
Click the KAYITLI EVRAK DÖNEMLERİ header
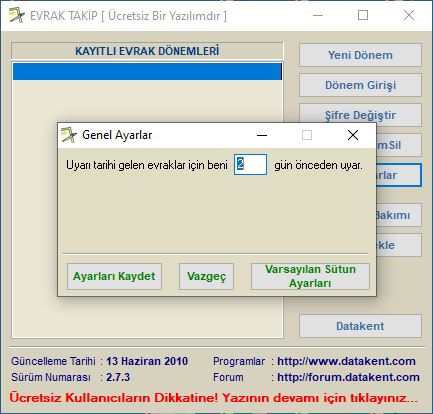[x=147, y=51]
